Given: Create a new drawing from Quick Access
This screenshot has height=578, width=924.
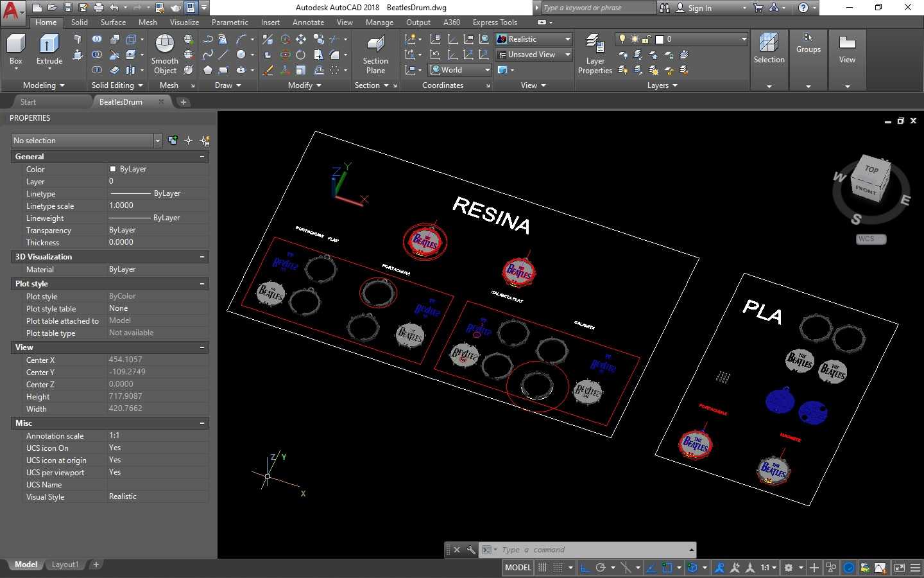Looking at the screenshot, I should 37,8.
